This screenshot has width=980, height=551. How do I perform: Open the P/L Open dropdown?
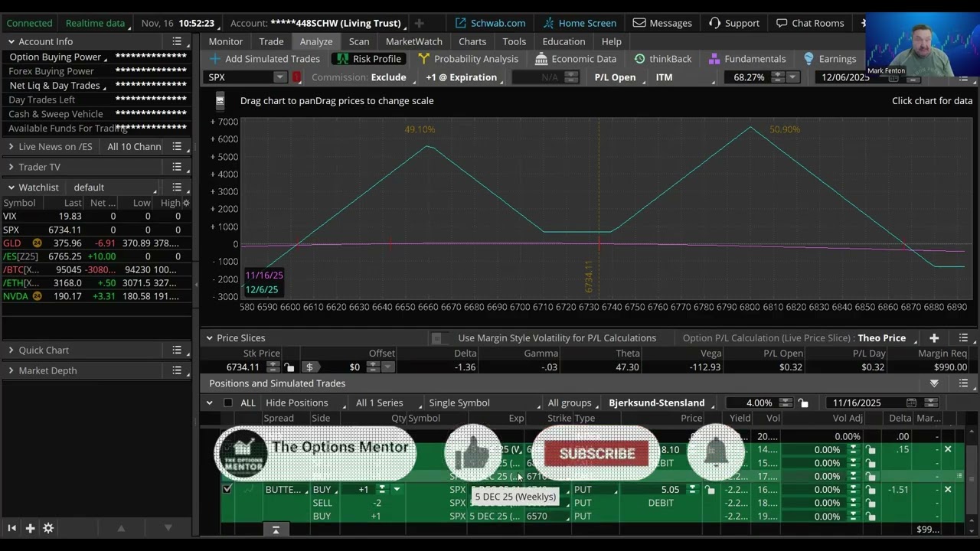617,77
